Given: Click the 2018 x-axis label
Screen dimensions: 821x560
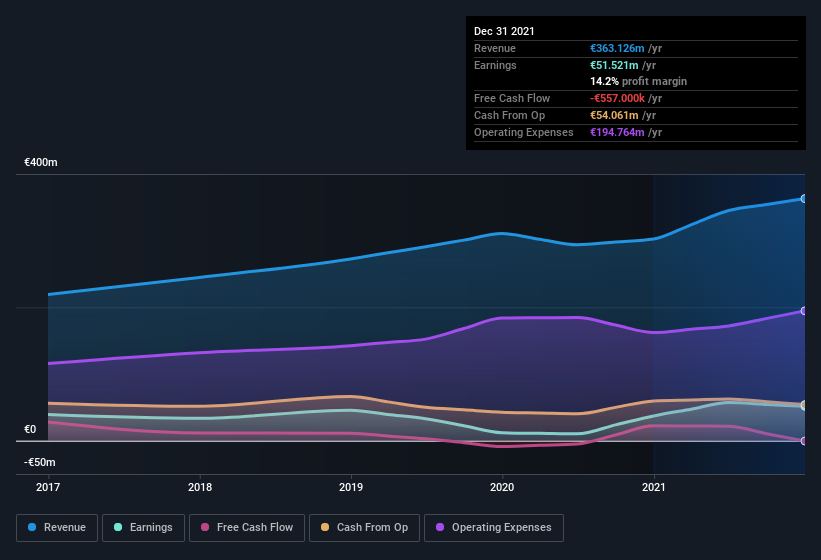Looking at the screenshot, I should coord(200,487).
